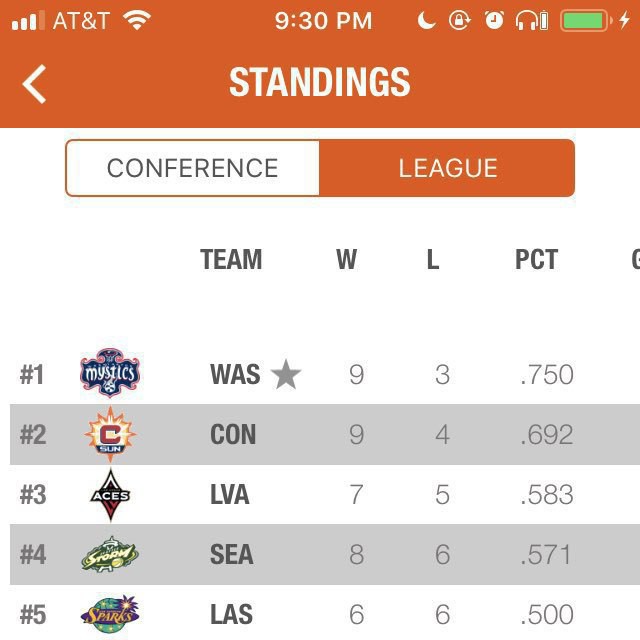Open the LVA team abbreviation
Screen dimensions: 640x640
click(230, 495)
